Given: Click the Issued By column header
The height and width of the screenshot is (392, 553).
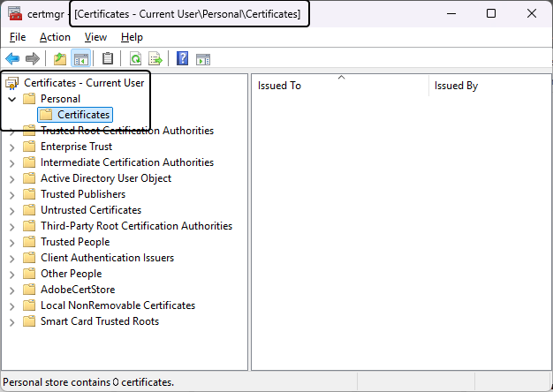Looking at the screenshot, I should click(456, 86).
